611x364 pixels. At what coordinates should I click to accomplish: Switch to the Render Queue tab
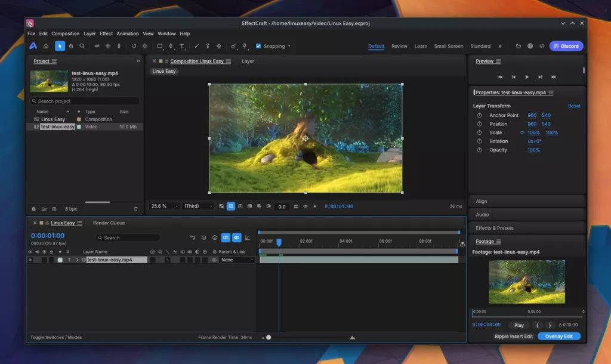click(x=109, y=223)
